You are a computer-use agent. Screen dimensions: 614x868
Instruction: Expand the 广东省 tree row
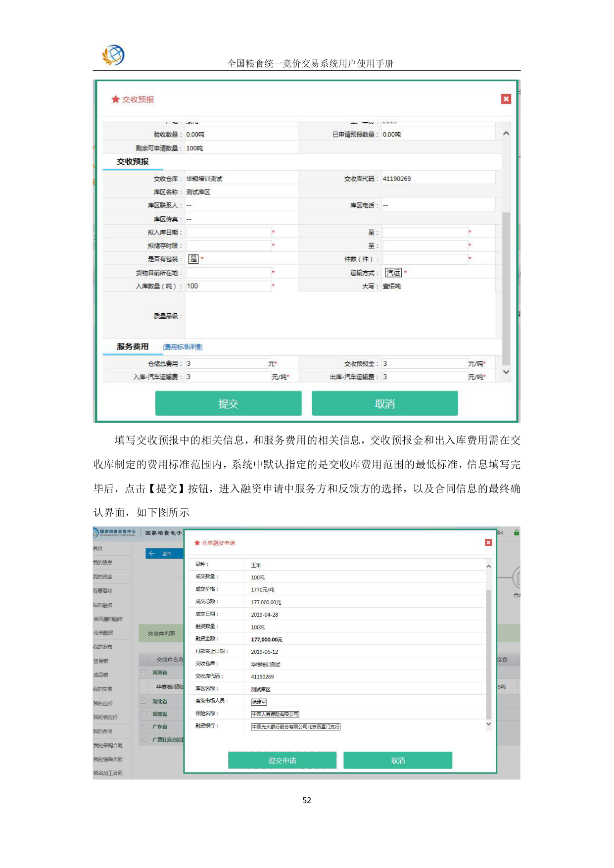(143, 726)
